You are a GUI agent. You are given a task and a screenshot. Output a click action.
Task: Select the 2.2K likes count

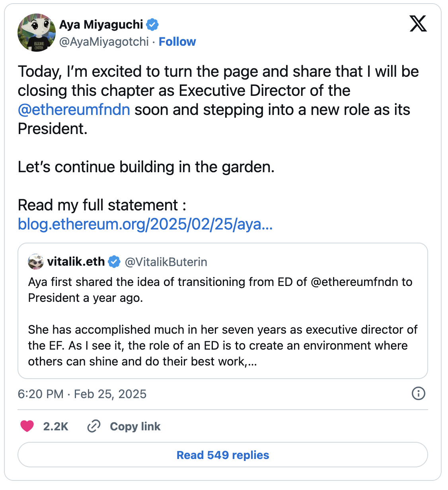click(x=55, y=426)
